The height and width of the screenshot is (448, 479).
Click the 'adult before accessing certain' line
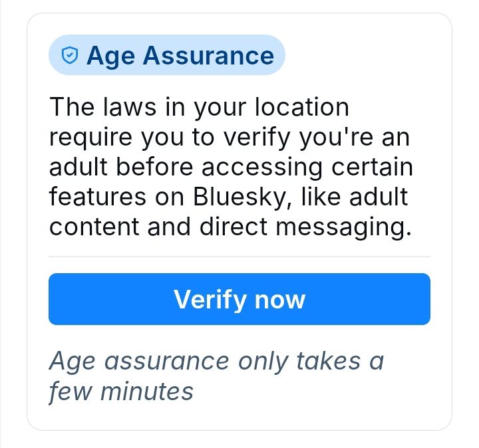tap(230, 167)
